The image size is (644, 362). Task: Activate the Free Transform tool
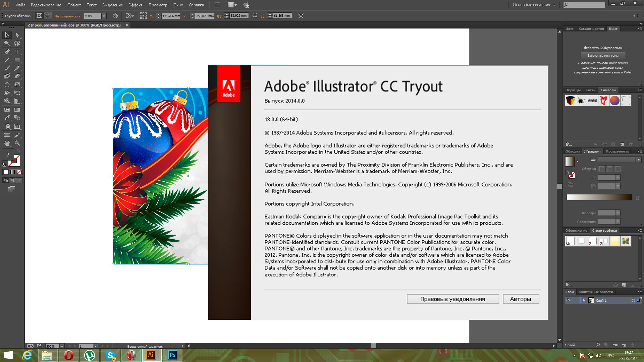point(17,93)
